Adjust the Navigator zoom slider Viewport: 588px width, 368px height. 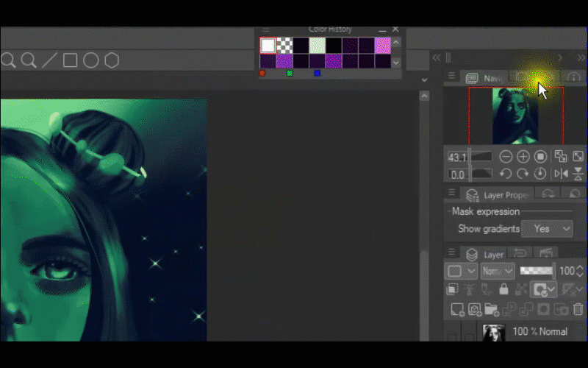[x=482, y=157]
